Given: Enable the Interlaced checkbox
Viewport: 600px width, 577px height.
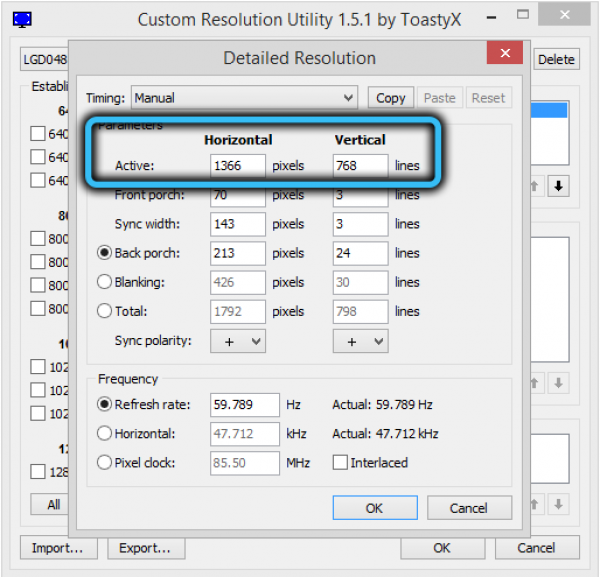Looking at the screenshot, I should [x=340, y=463].
